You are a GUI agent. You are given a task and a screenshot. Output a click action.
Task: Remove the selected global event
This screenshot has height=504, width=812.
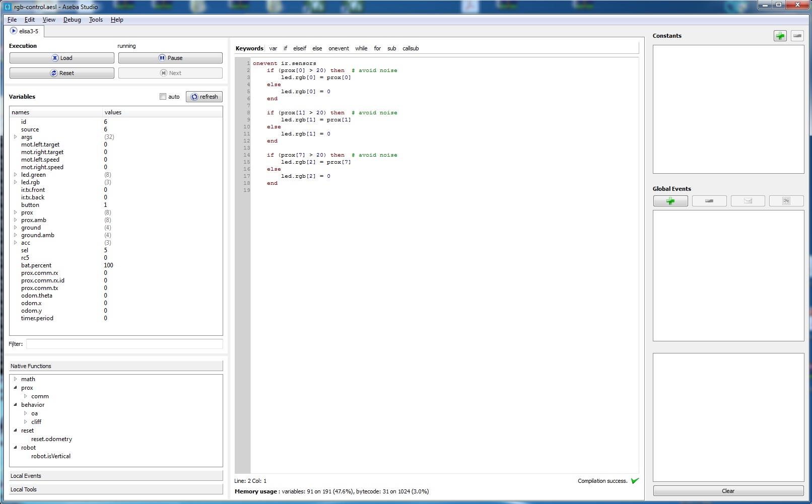[x=709, y=201]
